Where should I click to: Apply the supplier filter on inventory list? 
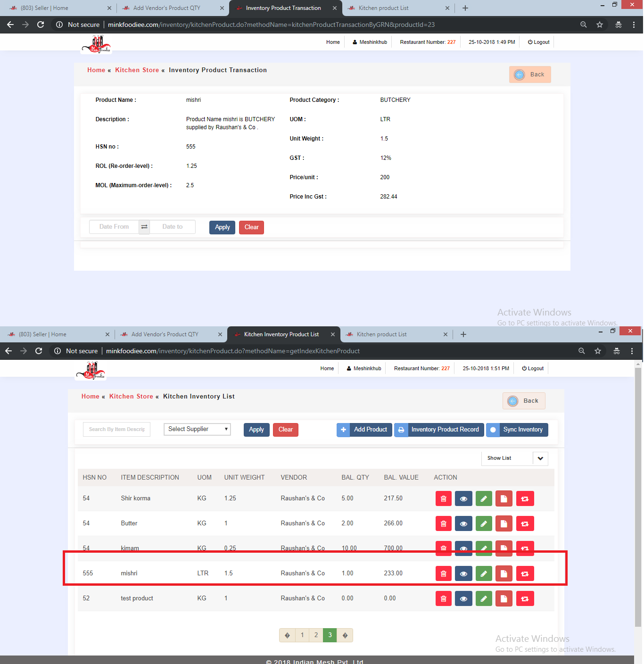[x=256, y=430]
